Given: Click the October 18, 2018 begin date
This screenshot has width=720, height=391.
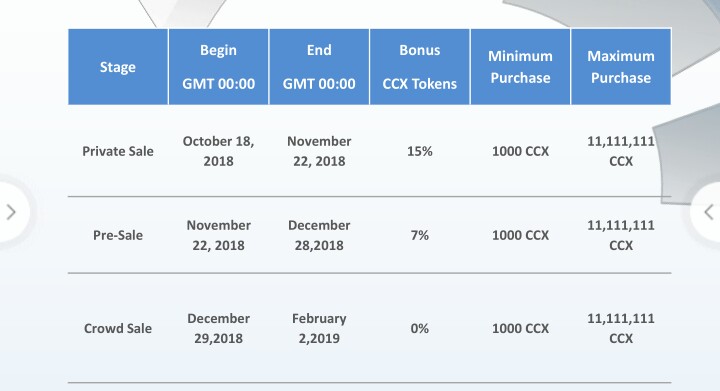Looking at the screenshot, I should click(x=219, y=151).
